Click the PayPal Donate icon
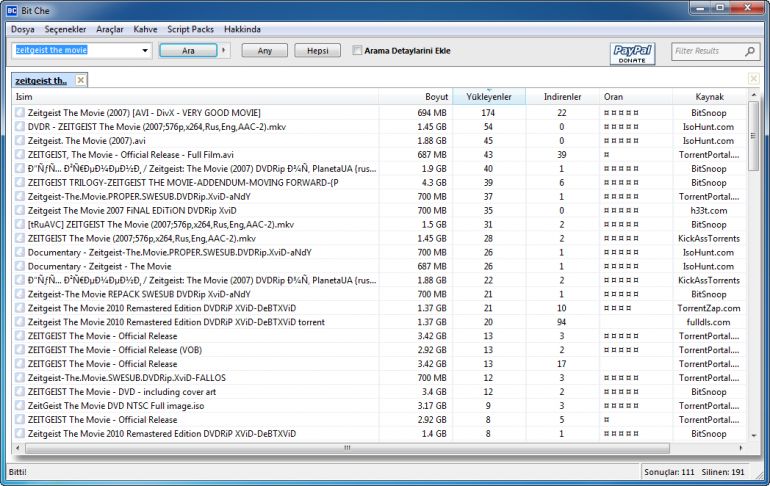 631,51
